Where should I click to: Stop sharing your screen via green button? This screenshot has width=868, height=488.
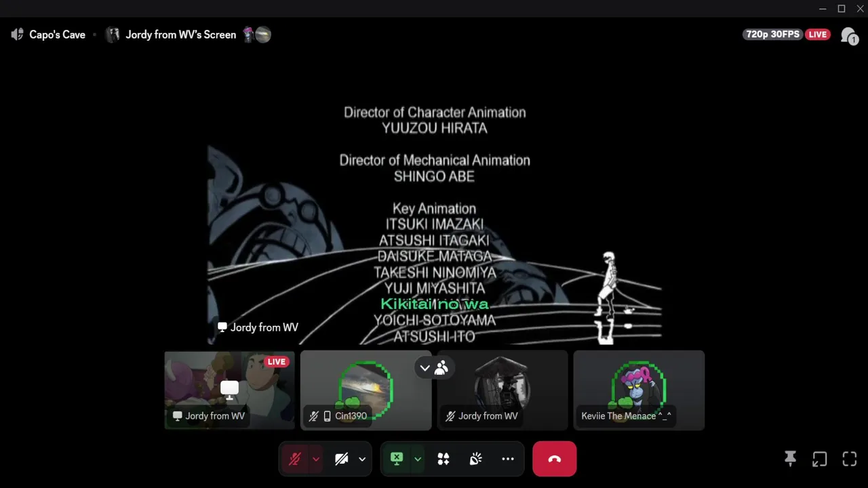[x=397, y=459]
